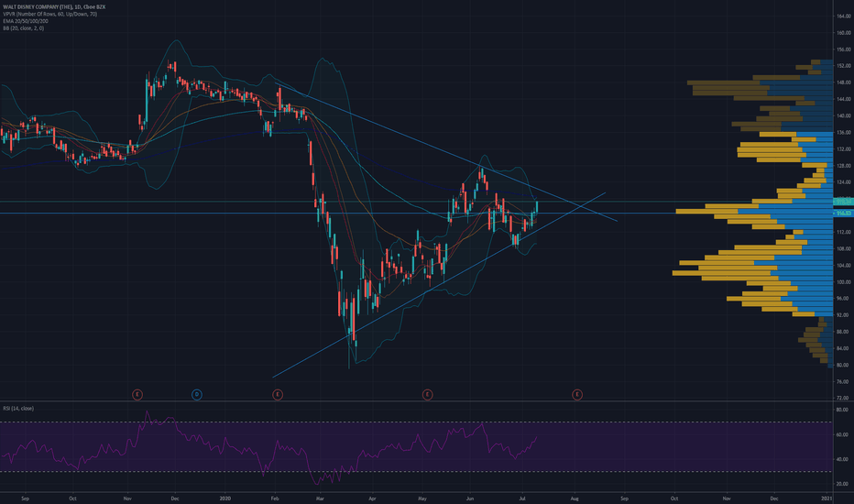The height and width of the screenshot is (504, 854).
Task: Click the 72.00 price scale label
Action: [x=843, y=399]
